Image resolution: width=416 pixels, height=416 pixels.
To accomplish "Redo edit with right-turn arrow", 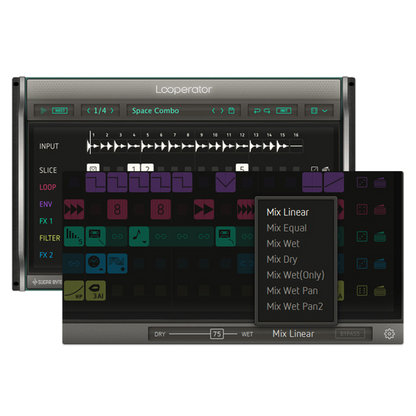I will [267, 110].
